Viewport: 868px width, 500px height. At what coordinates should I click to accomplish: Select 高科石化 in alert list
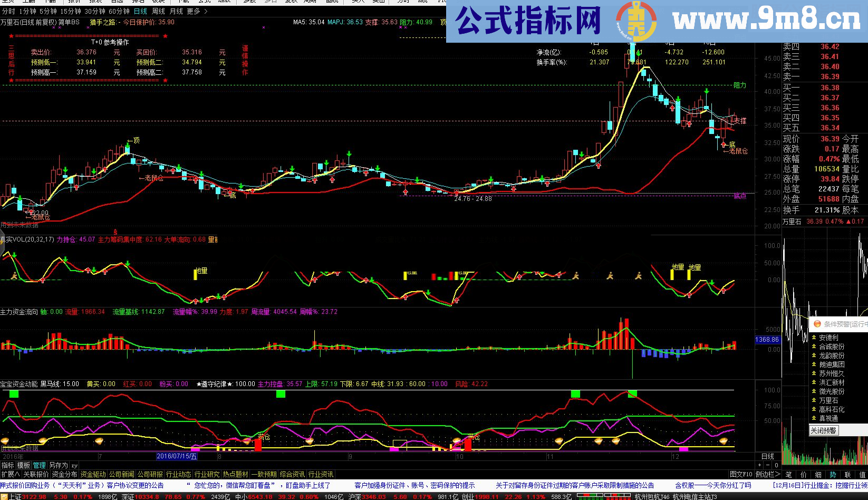(831, 409)
